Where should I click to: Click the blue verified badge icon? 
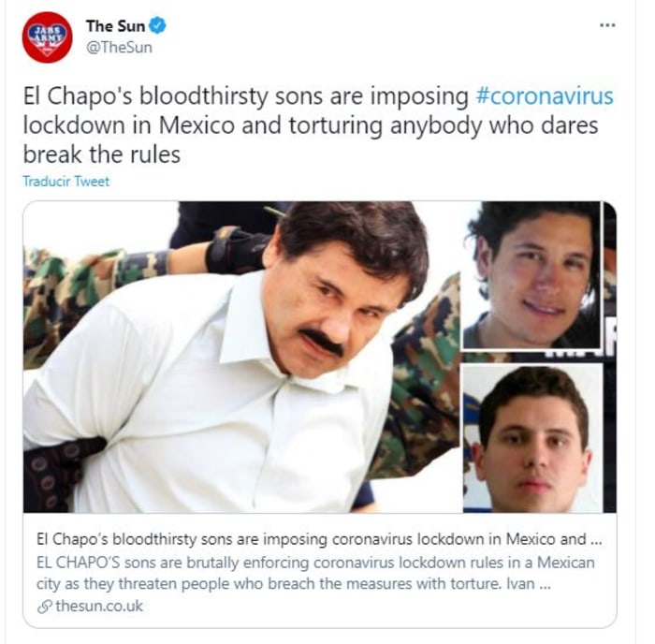click(158, 26)
